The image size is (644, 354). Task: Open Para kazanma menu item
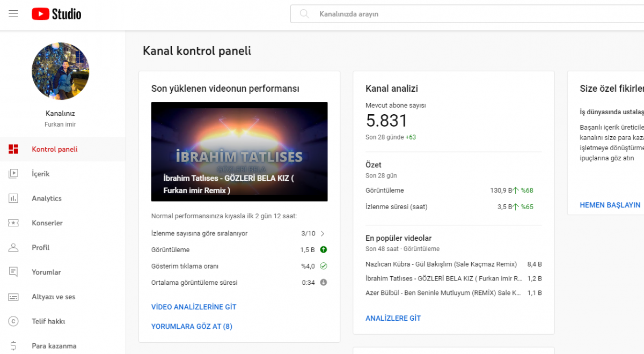click(x=63, y=346)
